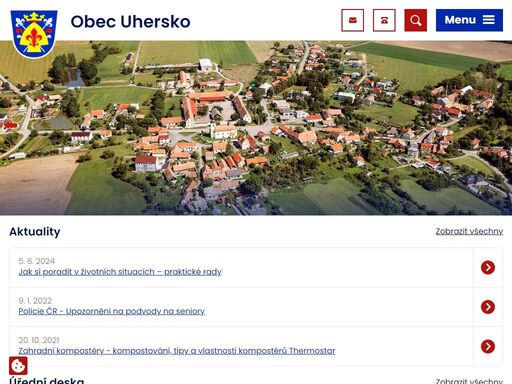The image size is (512, 384).
Task: Click the Obec Uhersko site title
Action: click(x=131, y=21)
